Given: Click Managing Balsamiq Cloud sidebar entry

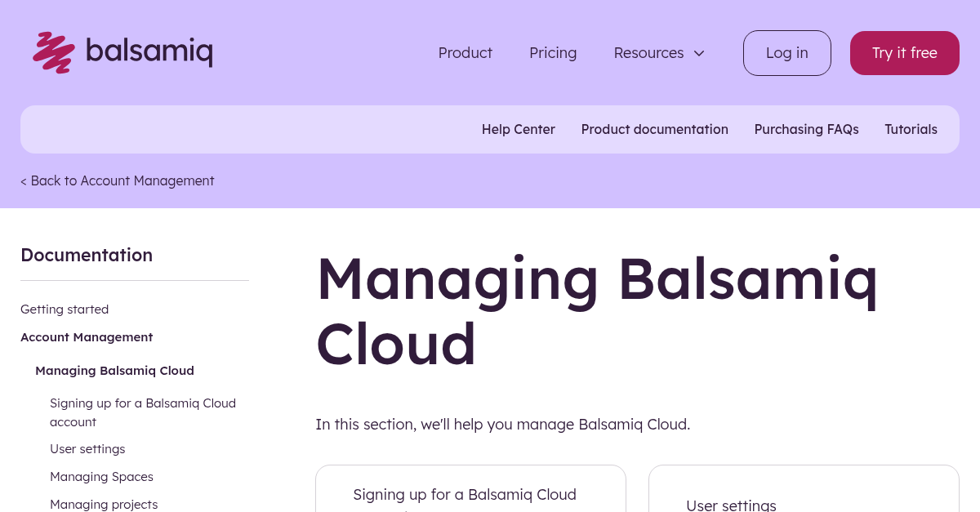Looking at the screenshot, I should click(x=114, y=370).
